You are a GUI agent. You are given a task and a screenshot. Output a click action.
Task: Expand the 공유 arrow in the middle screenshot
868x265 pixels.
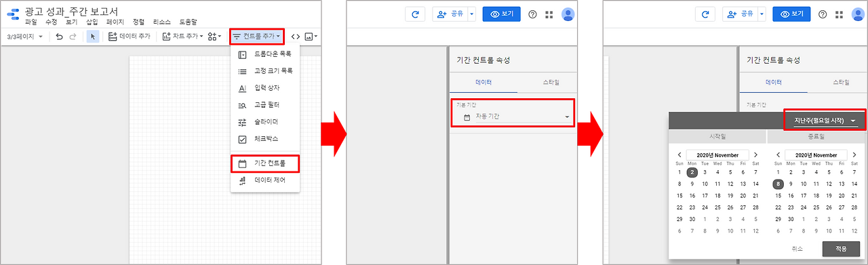coord(472,14)
